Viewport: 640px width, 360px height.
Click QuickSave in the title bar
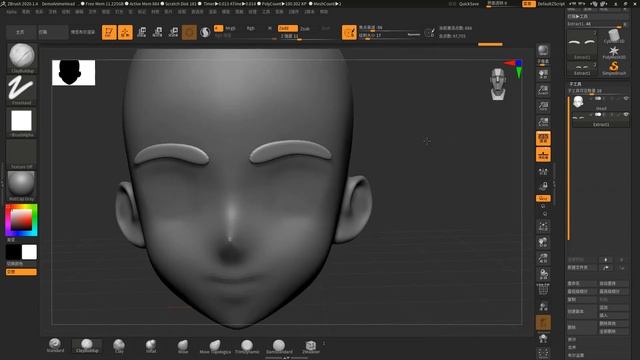pyautogui.click(x=469, y=4)
